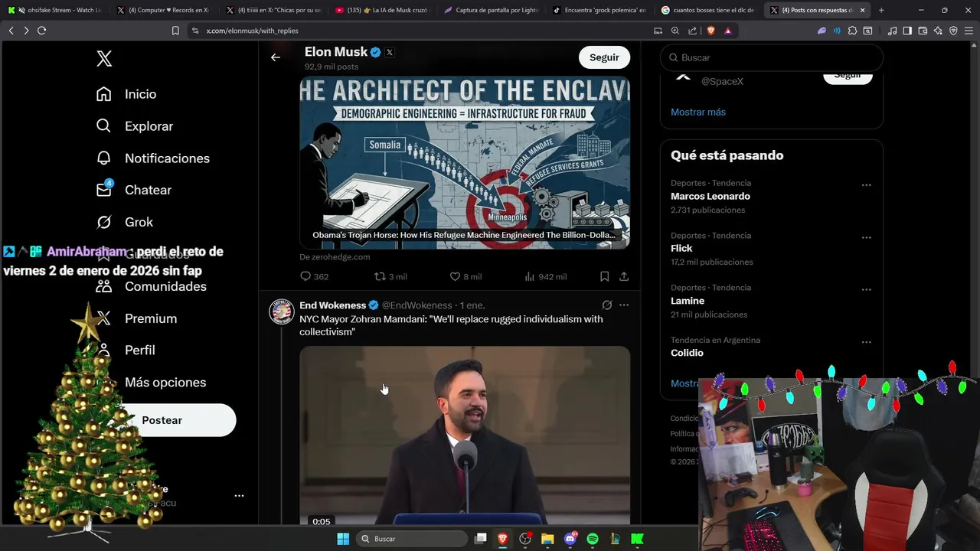
Task: Open options for Lamine trend
Action: pos(867,289)
